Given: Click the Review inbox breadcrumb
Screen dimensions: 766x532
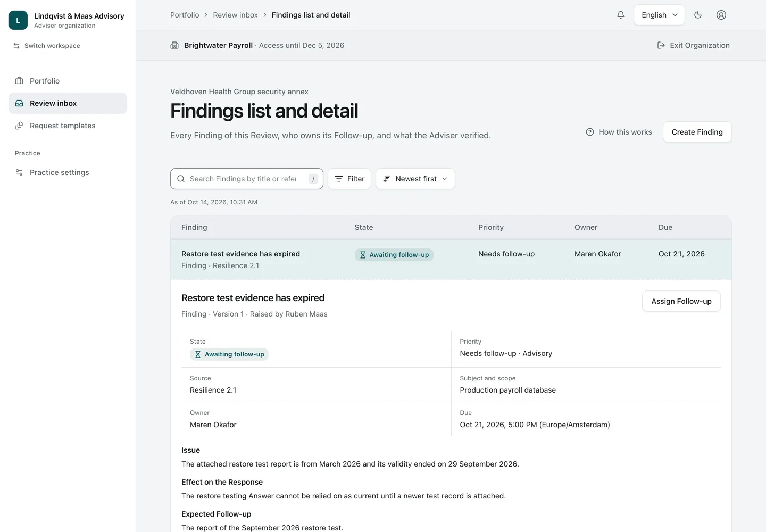Looking at the screenshot, I should (236, 15).
